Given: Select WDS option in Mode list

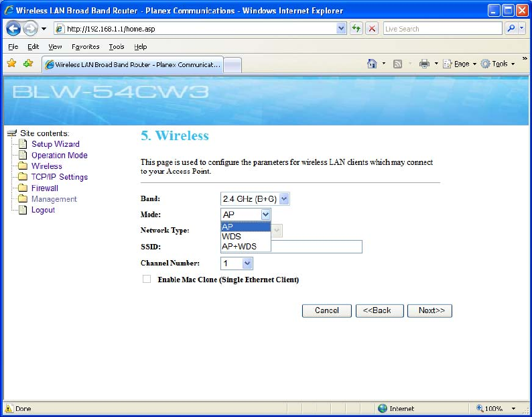Looking at the screenshot, I should coord(246,237).
